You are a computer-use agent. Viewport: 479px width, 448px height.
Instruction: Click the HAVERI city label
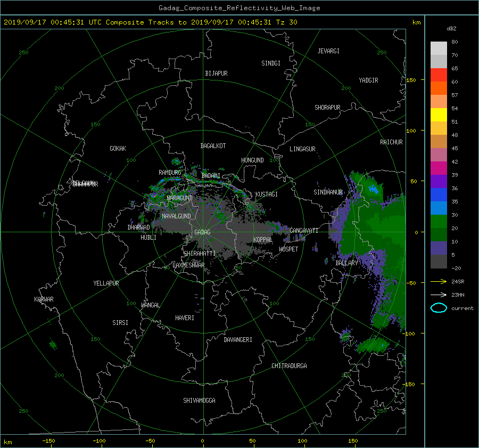[x=185, y=318]
